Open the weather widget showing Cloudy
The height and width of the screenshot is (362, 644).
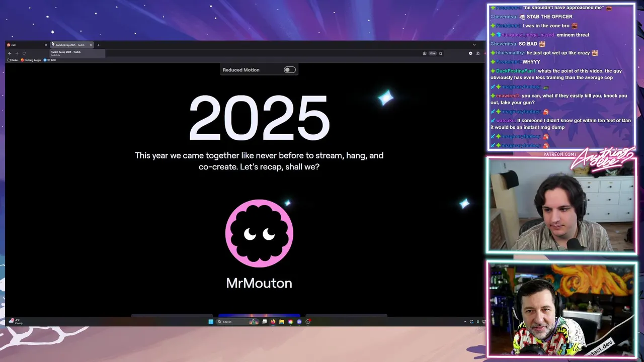[x=17, y=321]
